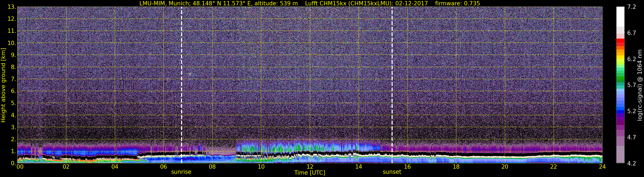Image resolution: width=644 pixels, height=177 pixels.
Task: Click the time axis tick "06"
Action: pyautogui.click(x=163, y=167)
